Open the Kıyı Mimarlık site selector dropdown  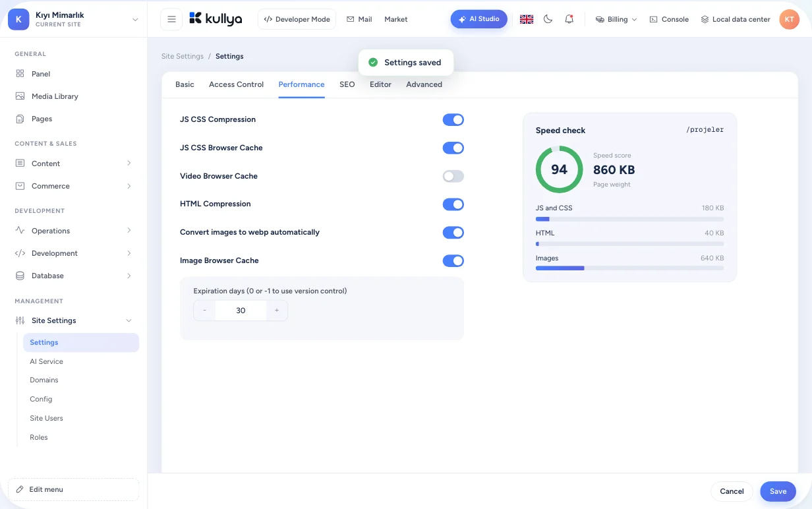click(x=135, y=20)
